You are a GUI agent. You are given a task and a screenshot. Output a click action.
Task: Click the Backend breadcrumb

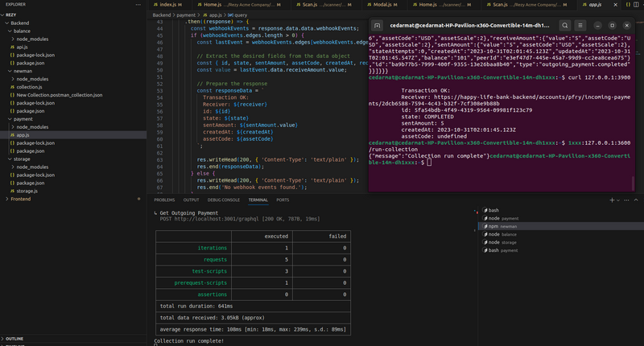162,15
